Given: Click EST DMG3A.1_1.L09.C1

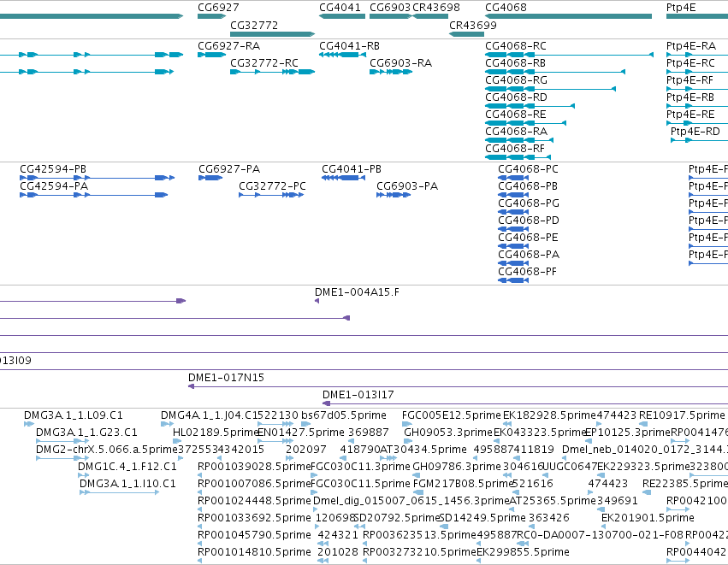Looking at the screenshot, I should pyautogui.click(x=74, y=415).
